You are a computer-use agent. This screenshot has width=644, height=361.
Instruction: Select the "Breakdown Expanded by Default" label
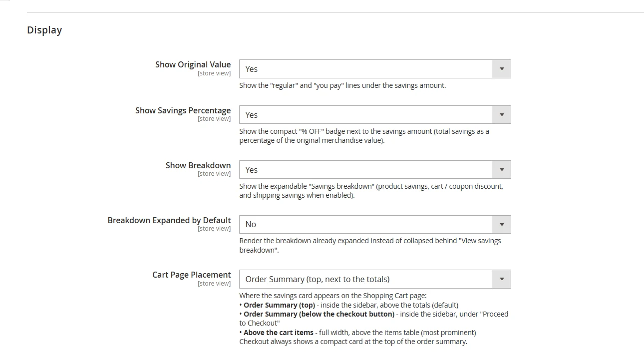pos(169,220)
